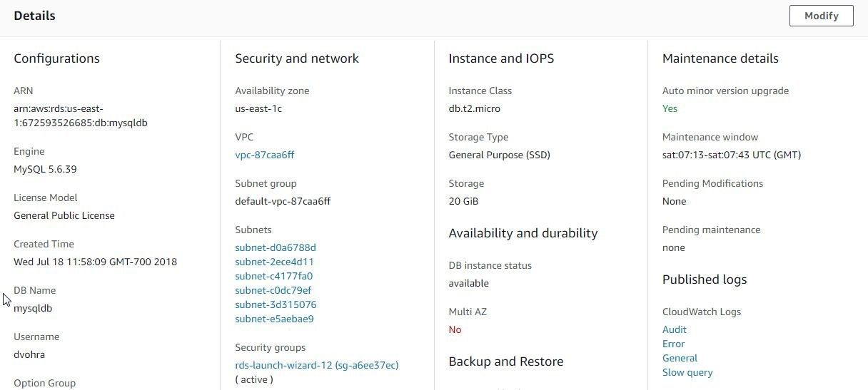
Task: View the General CloudWatch log
Action: coord(680,358)
